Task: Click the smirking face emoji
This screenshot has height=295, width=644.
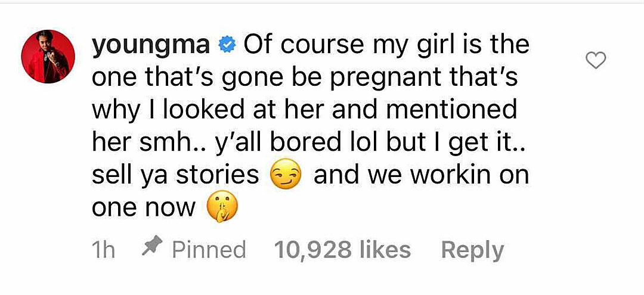Action: pos(286,175)
